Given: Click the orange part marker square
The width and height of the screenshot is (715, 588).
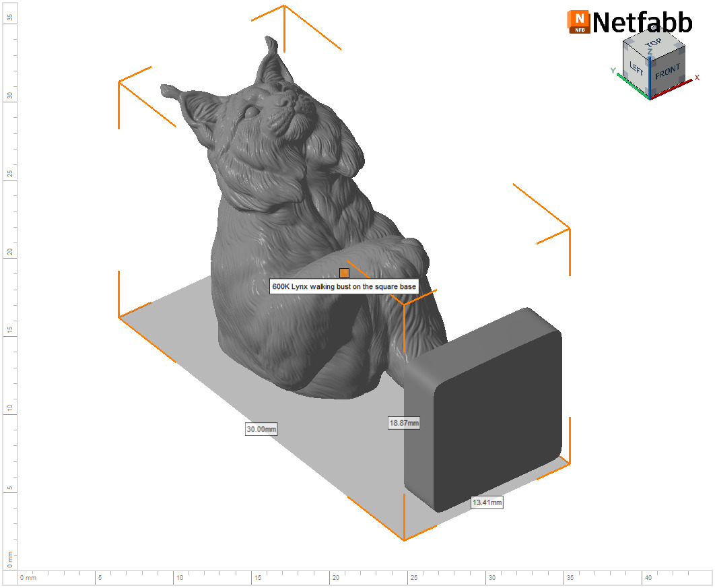Looking at the screenshot, I should [344, 273].
